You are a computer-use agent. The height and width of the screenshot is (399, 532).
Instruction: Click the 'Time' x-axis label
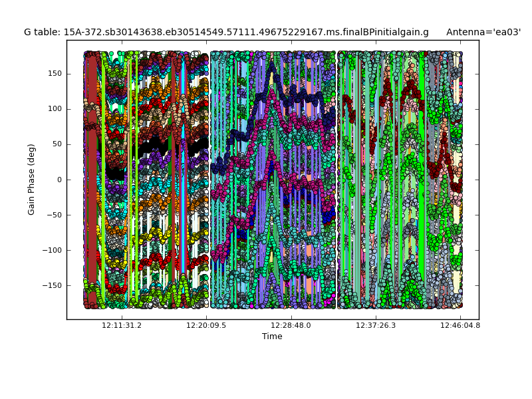pyautogui.click(x=272, y=336)
